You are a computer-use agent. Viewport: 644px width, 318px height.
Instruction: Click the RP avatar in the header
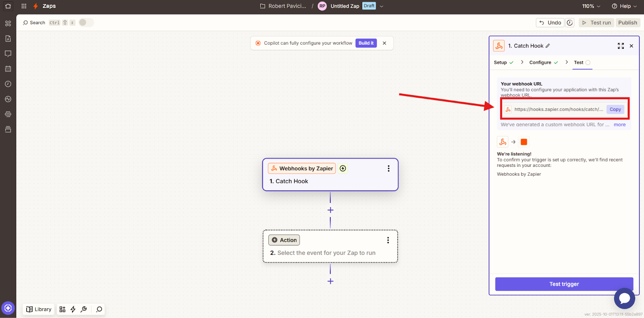[322, 6]
